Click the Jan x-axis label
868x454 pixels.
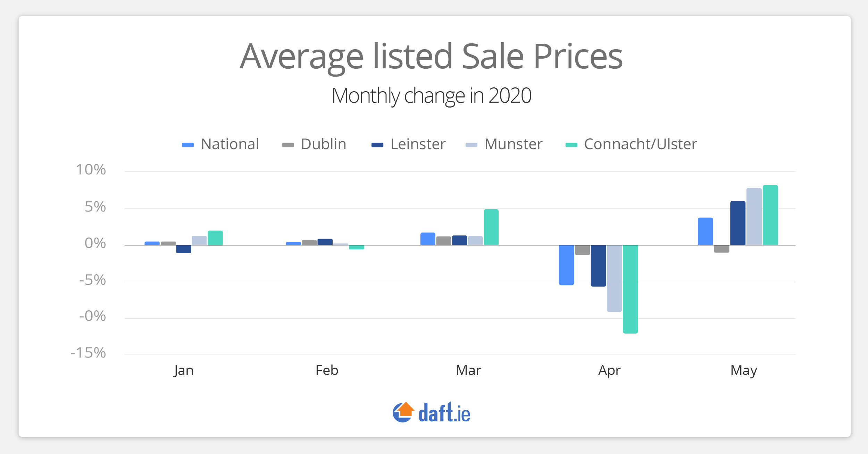coord(184,370)
